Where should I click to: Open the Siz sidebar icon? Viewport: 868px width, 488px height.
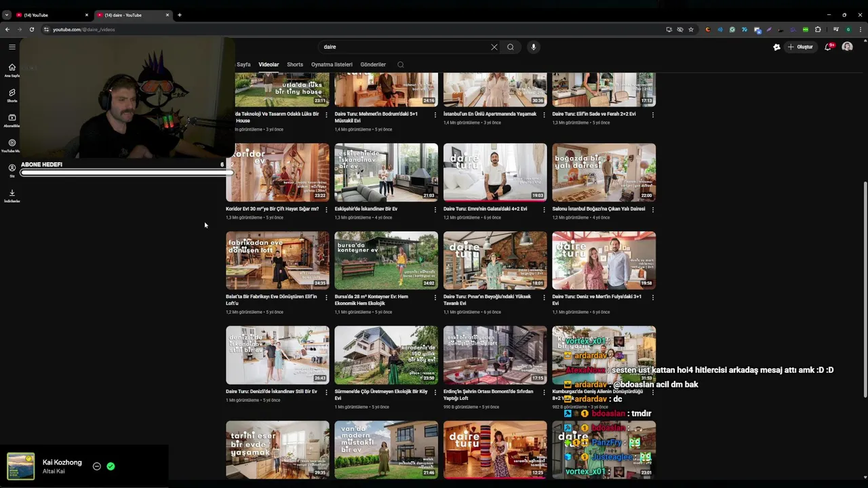click(12, 170)
